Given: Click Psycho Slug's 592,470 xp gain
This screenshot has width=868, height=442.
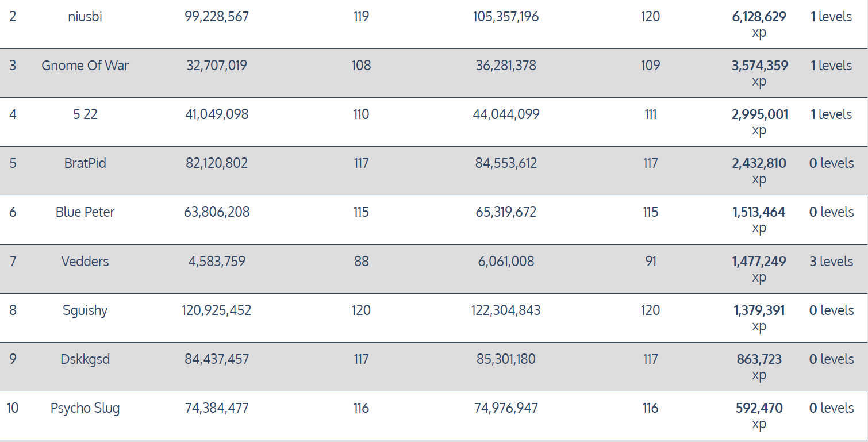Looking at the screenshot, I should [x=759, y=409].
